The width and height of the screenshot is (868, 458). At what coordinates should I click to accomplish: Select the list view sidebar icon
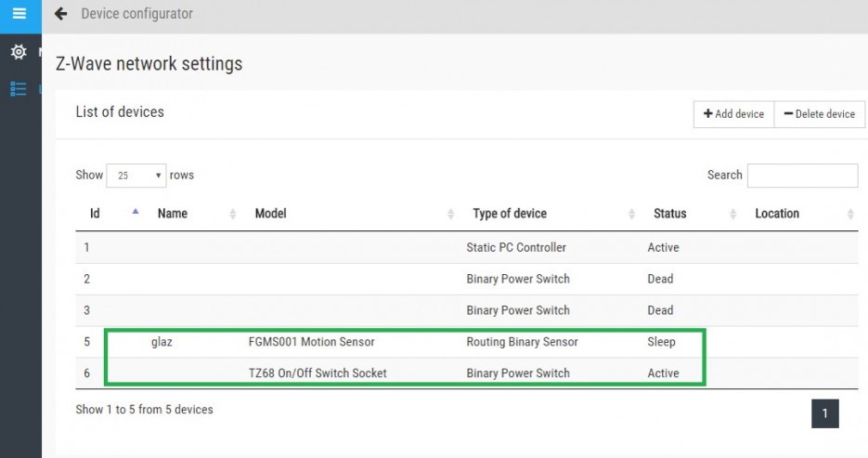[19, 88]
